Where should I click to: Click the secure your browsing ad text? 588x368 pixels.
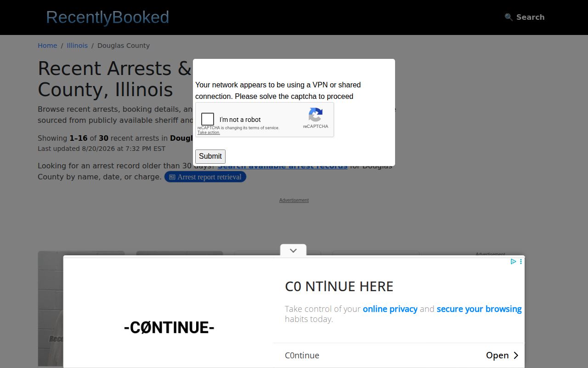(x=479, y=309)
